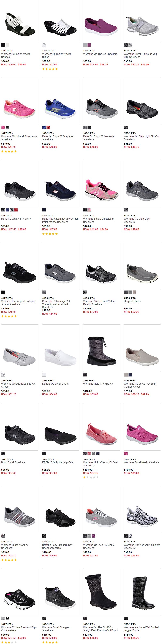Choose red swatch under Mens Go Run 400 Disperse

pos(49,128)
